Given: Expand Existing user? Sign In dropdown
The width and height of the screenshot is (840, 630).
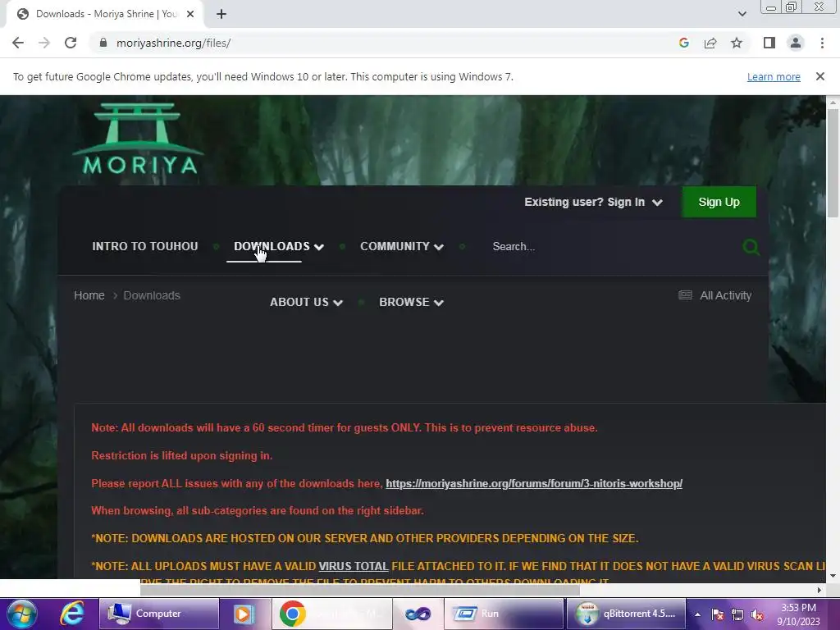Looking at the screenshot, I should point(594,202).
